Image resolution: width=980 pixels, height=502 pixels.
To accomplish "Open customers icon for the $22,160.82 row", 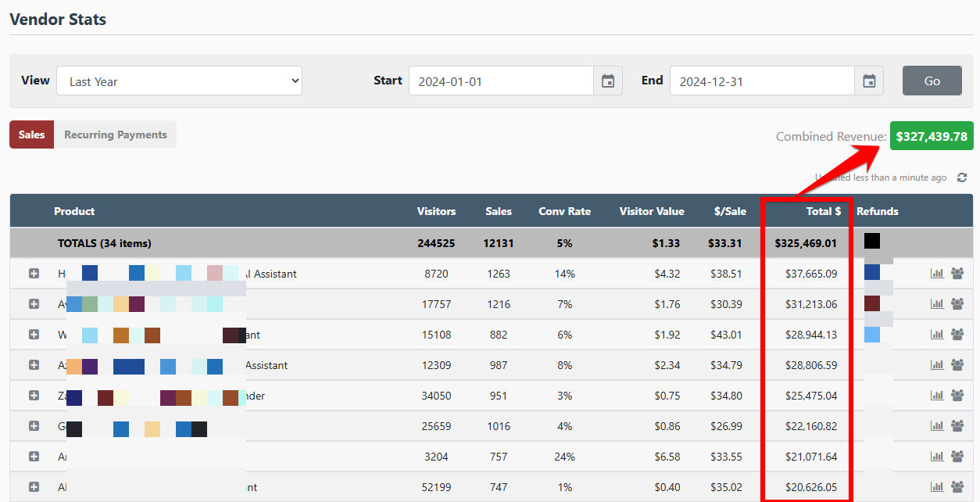I will pos(957,426).
